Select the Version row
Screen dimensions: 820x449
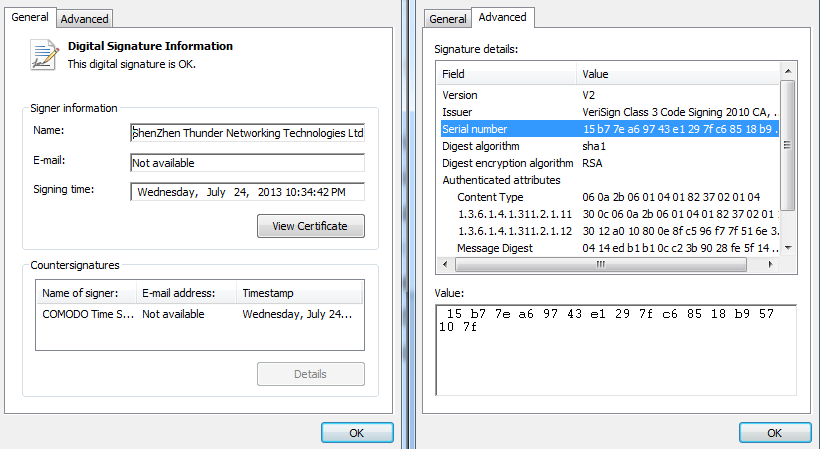[x=608, y=95]
